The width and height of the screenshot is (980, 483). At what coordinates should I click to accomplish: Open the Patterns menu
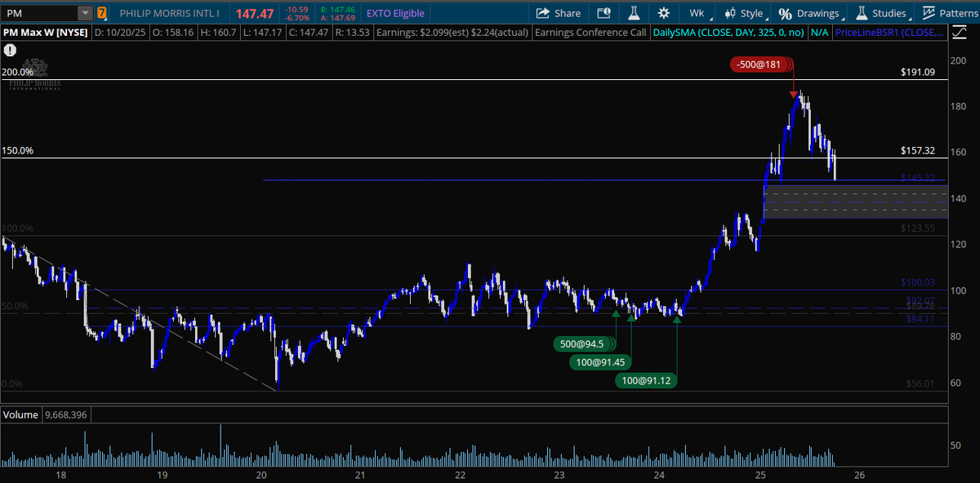click(x=950, y=13)
